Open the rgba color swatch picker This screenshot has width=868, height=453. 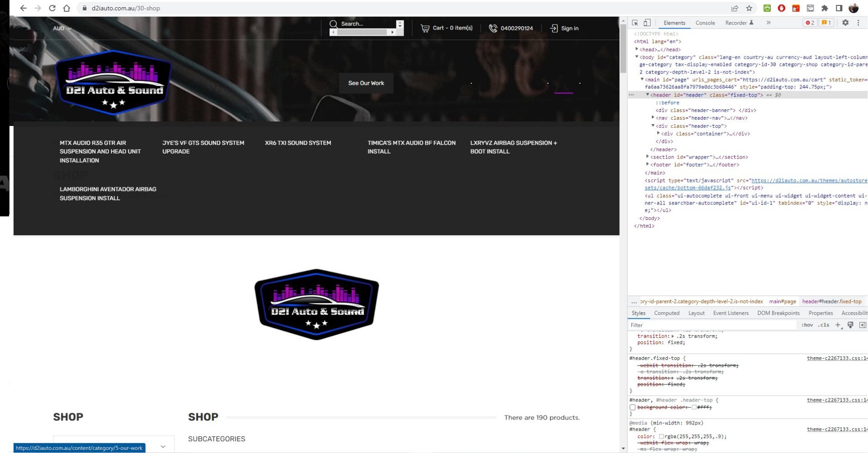click(x=661, y=437)
